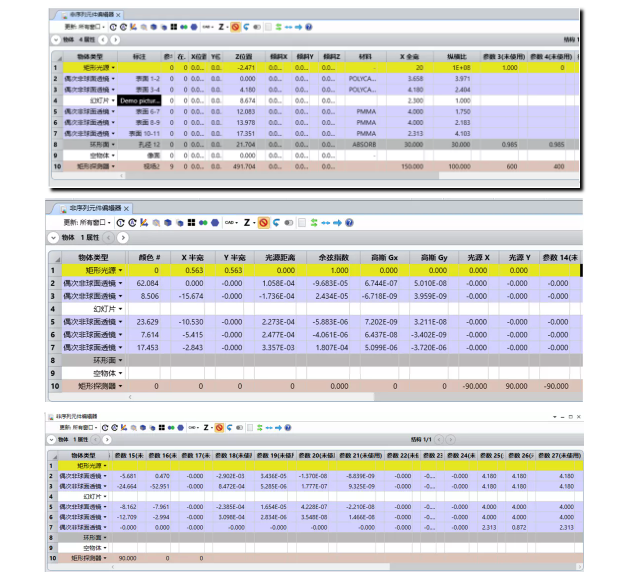Open row 8 环形面 type dropdown in top editor

point(113,145)
